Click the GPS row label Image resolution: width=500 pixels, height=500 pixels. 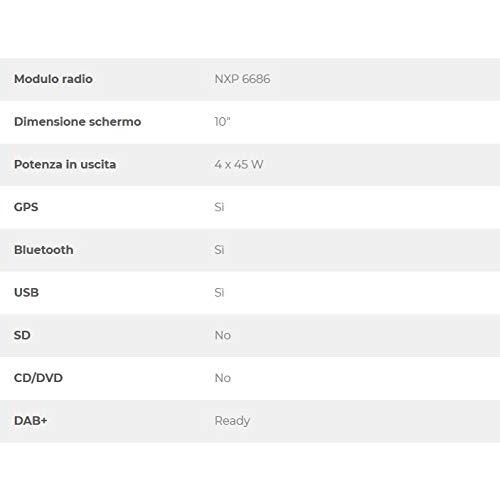tap(26, 207)
